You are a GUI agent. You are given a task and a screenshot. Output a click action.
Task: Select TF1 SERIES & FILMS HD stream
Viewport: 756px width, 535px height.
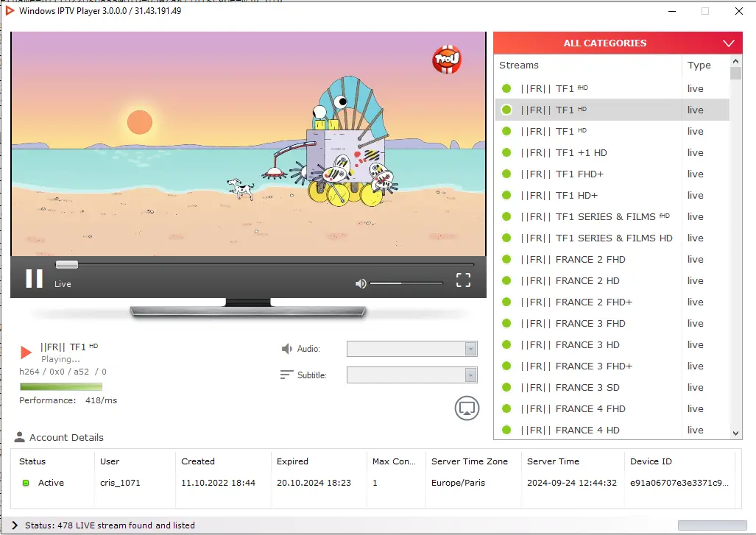pos(612,238)
